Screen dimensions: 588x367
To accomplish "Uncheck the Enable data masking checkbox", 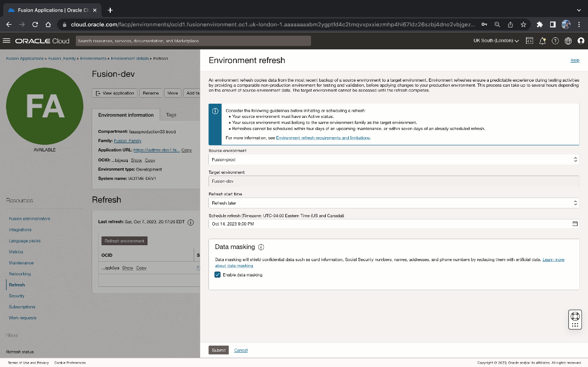I will point(218,275).
